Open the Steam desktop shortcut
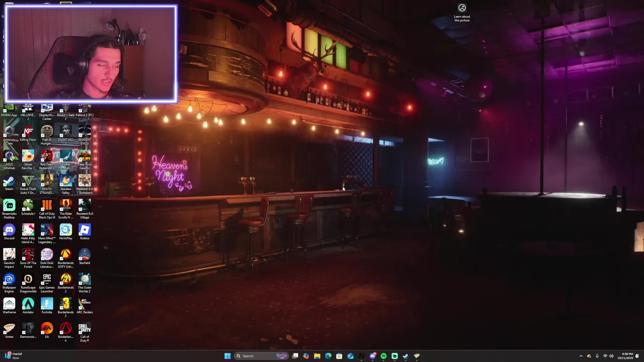The height and width of the screenshot is (362, 644). pos(9,184)
